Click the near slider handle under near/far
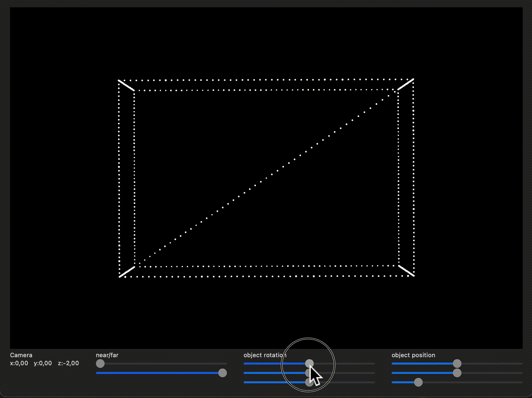The image size is (532, 398). [x=100, y=364]
